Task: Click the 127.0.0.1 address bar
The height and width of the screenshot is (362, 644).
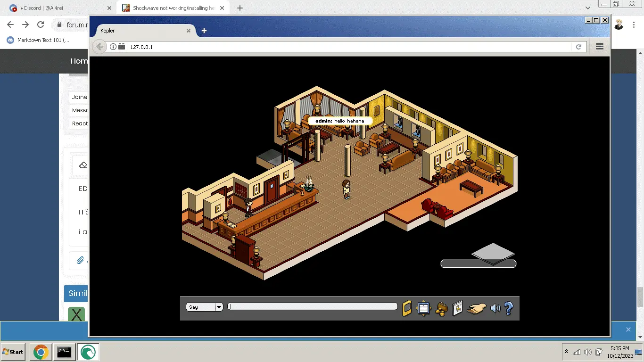Action: pos(349,47)
